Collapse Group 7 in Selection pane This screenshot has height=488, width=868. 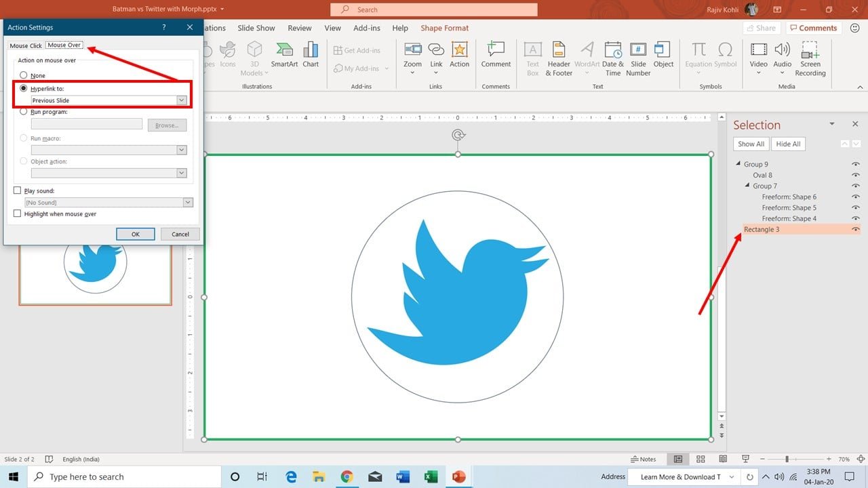click(x=747, y=186)
